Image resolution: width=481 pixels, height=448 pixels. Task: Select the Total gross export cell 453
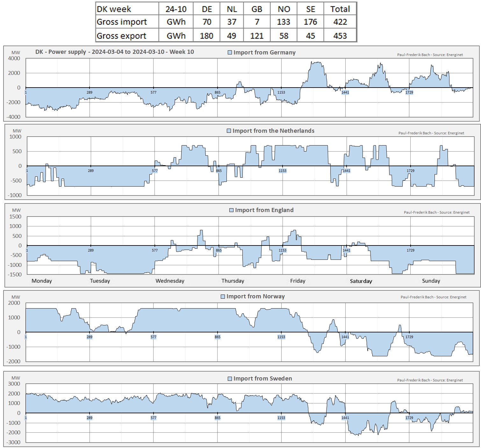point(340,36)
